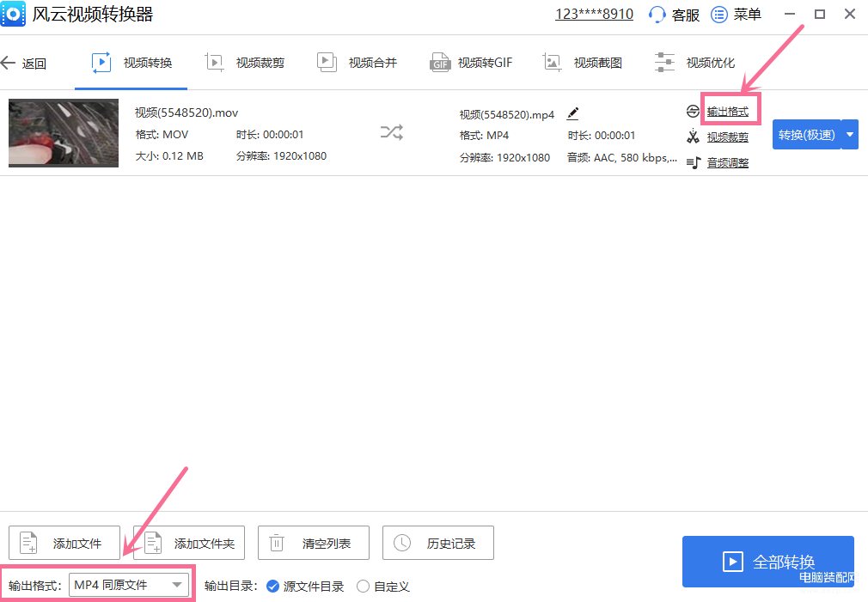Image resolution: width=868 pixels, height=602 pixels.
Task: Click the 输出格式 swap icon in file row
Action: (x=693, y=112)
